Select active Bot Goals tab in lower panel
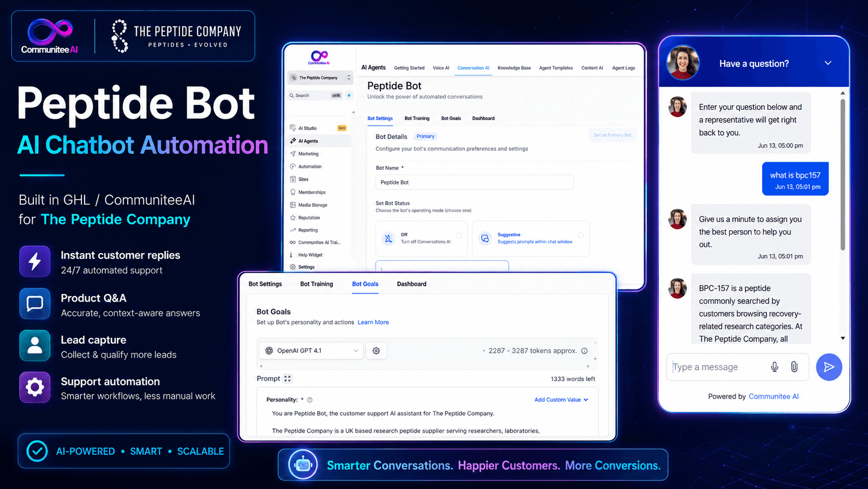 [365, 284]
